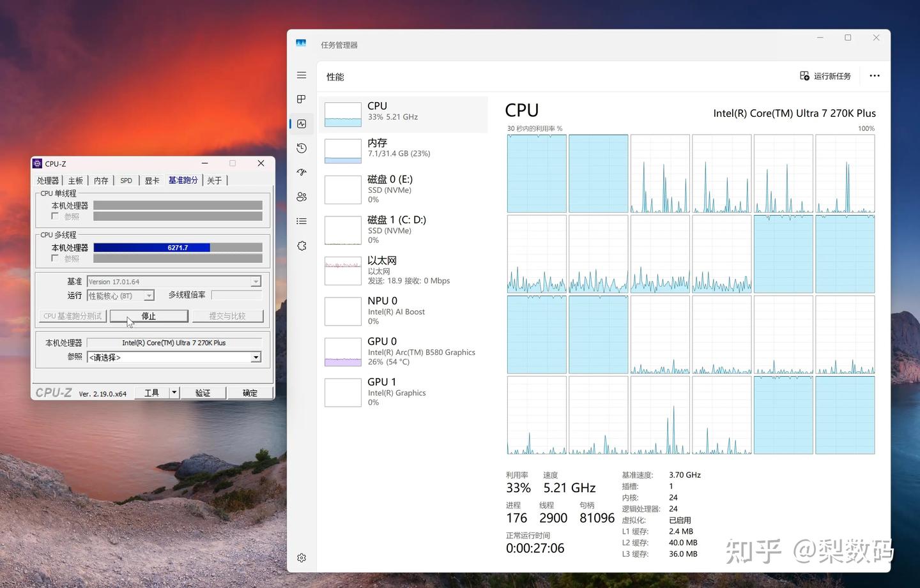The height and width of the screenshot is (588, 920).
Task: Open Services icon in Task Manager sidebar
Action: tap(302, 246)
